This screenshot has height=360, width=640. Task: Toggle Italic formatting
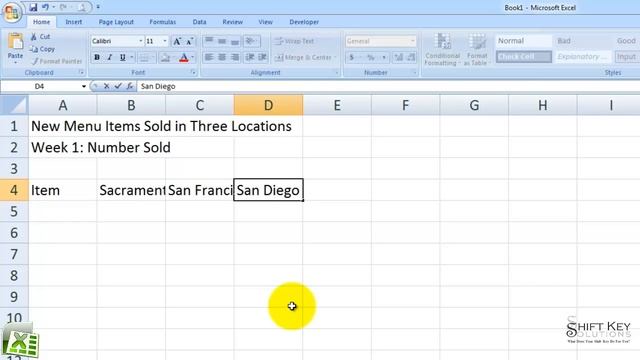click(x=109, y=58)
